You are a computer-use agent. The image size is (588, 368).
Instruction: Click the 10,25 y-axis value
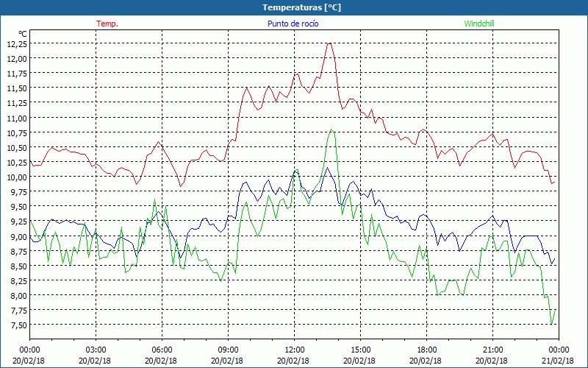coord(17,162)
